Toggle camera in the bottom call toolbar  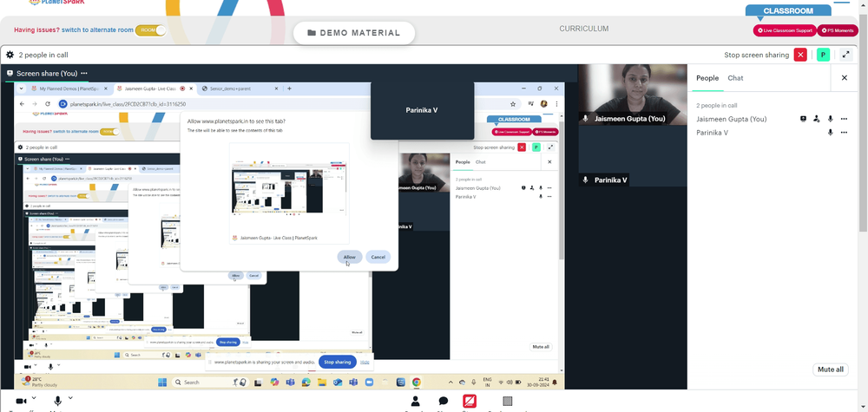click(21, 401)
